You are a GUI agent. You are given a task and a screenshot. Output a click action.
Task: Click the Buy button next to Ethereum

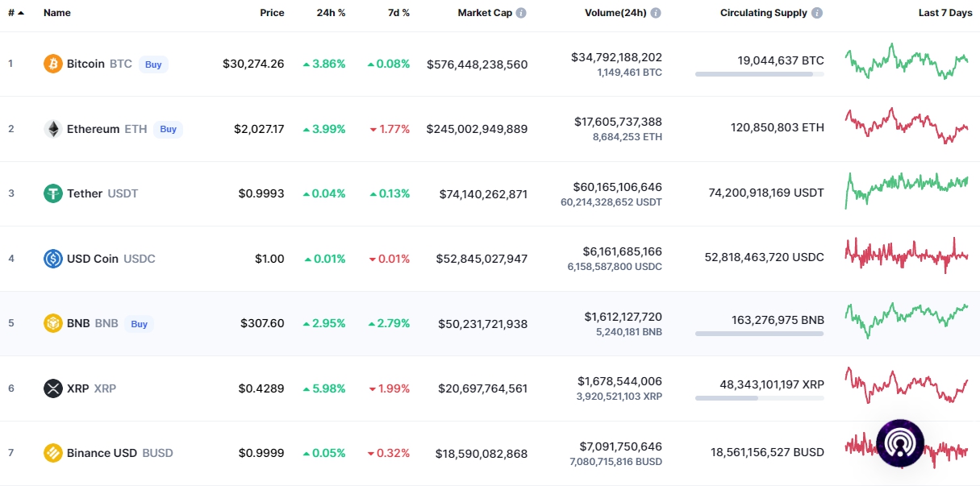coord(168,129)
